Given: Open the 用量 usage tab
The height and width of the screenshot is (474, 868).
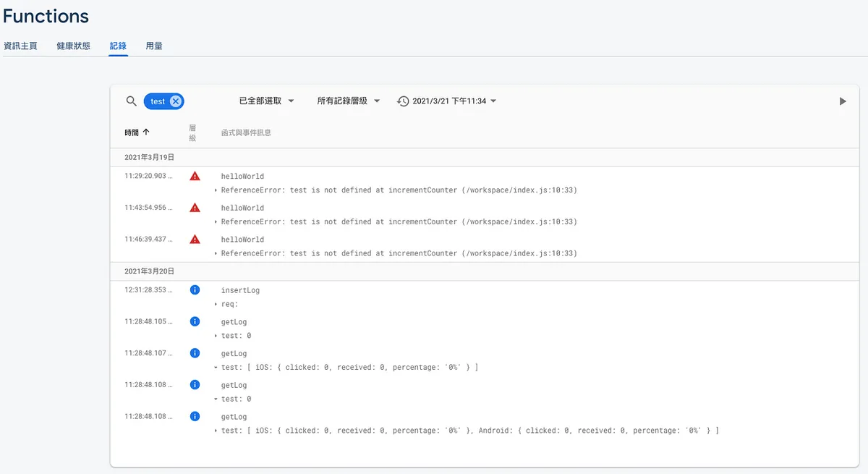Looking at the screenshot, I should 154,46.
